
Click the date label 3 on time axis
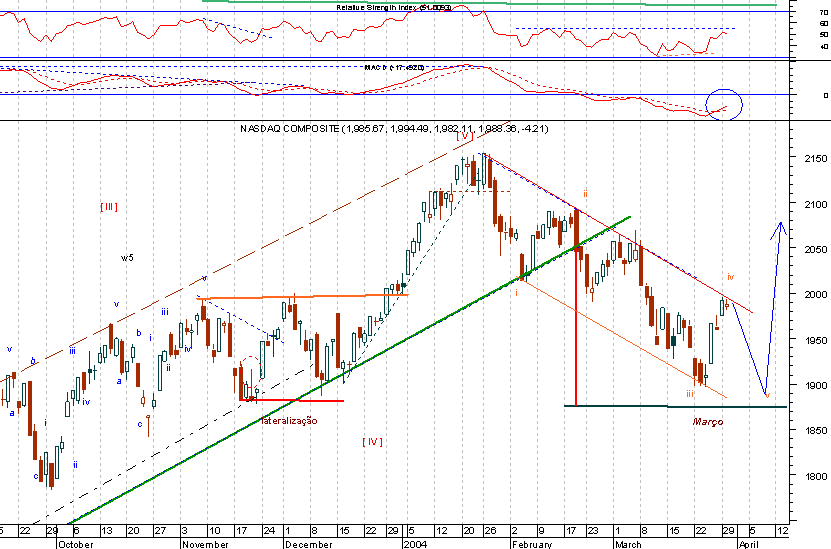click(x=184, y=530)
